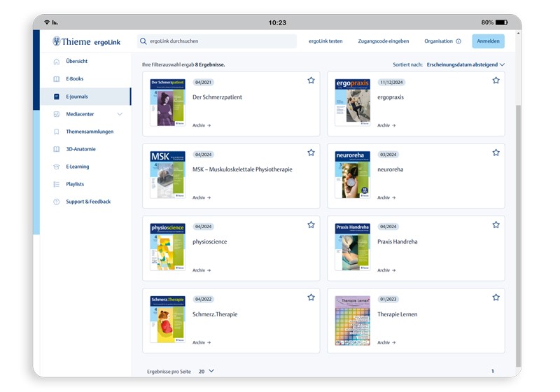
Task: Mark Therapie Lernen as favorite
Action: pyautogui.click(x=496, y=297)
